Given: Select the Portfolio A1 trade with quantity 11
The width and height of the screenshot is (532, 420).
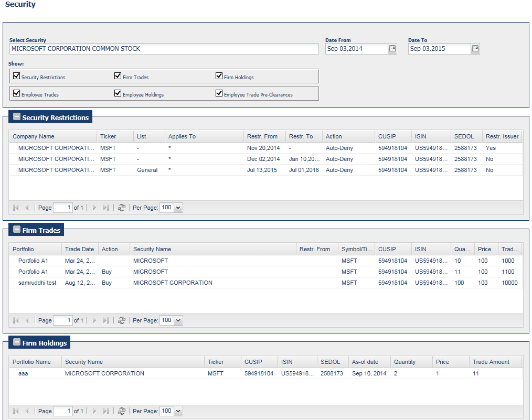Looking at the screenshot, I should tap(265, 272).
